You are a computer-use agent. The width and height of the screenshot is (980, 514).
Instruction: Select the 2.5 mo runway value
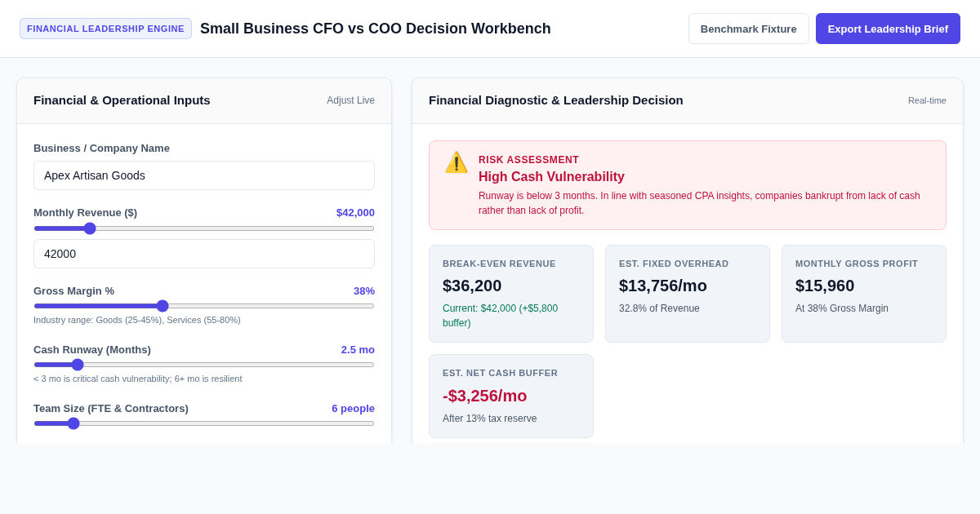(358, 350)
